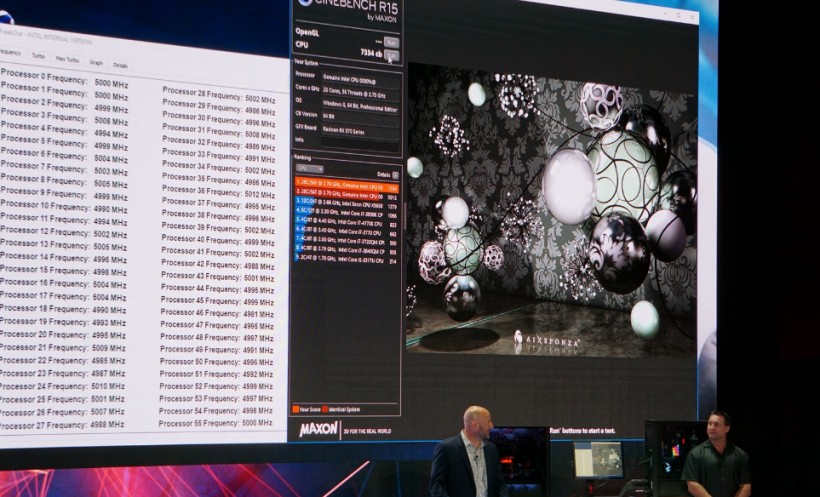Open the CPU ranking dropdown
The image size is (820, 497).
[310, 168]
